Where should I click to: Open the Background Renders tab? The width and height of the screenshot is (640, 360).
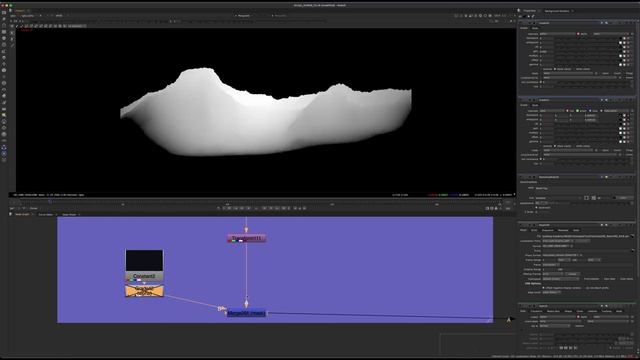(x=557, y=11)
